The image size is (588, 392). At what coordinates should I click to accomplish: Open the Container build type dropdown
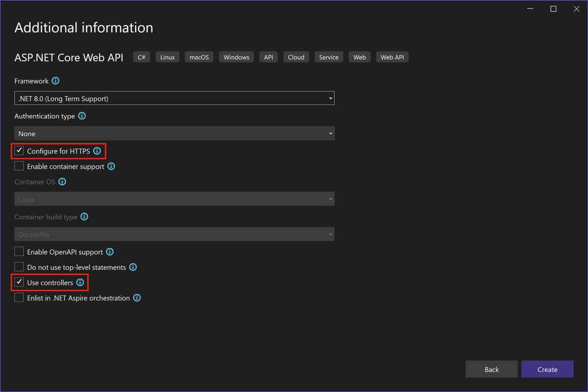330,234
